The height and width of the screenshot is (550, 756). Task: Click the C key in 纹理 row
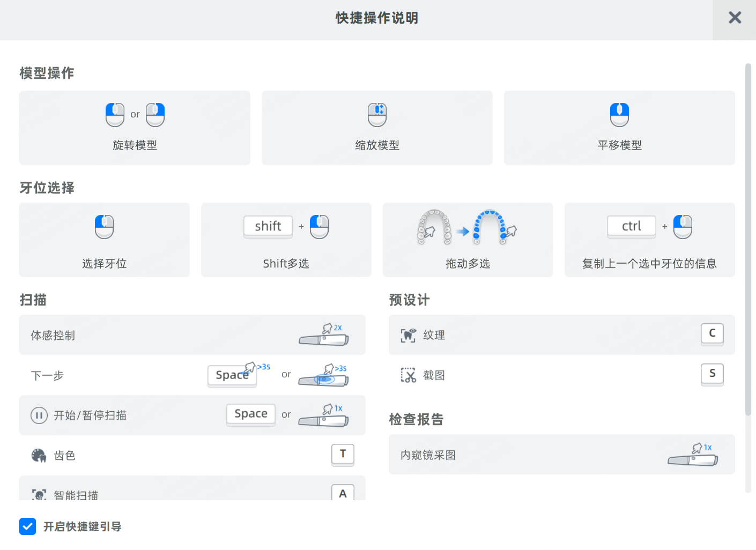pyautogui.click(x=712, y=334)
